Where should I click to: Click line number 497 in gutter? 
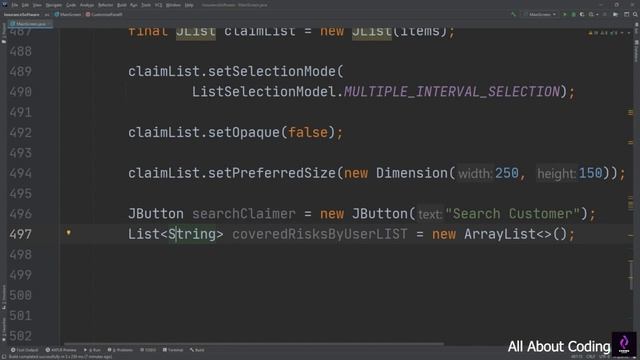pos(20,234)
